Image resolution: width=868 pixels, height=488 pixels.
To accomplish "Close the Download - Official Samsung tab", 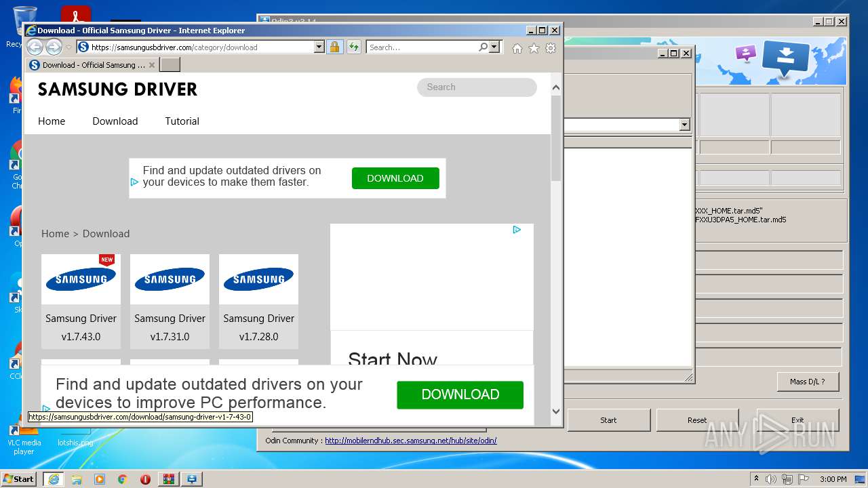I will [152, 65].
